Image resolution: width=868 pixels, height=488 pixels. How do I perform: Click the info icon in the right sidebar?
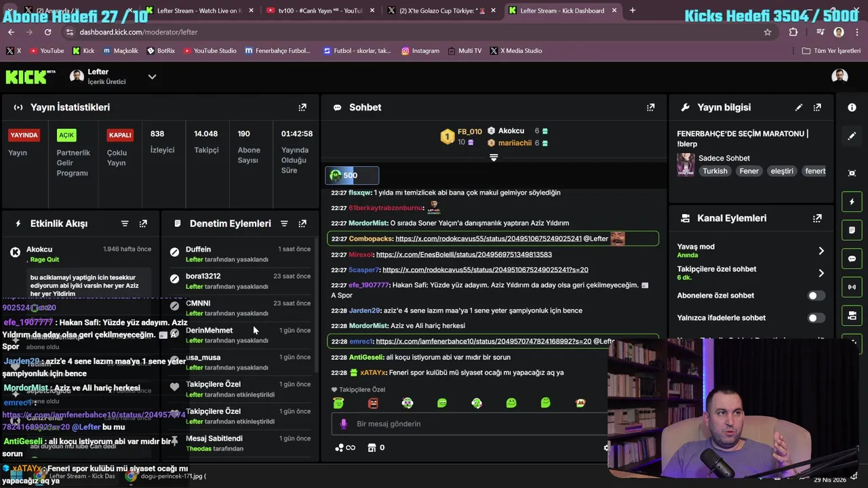852,107
